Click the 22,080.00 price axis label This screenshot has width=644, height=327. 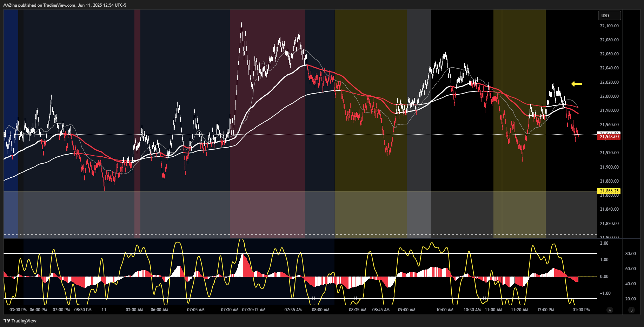609,40
